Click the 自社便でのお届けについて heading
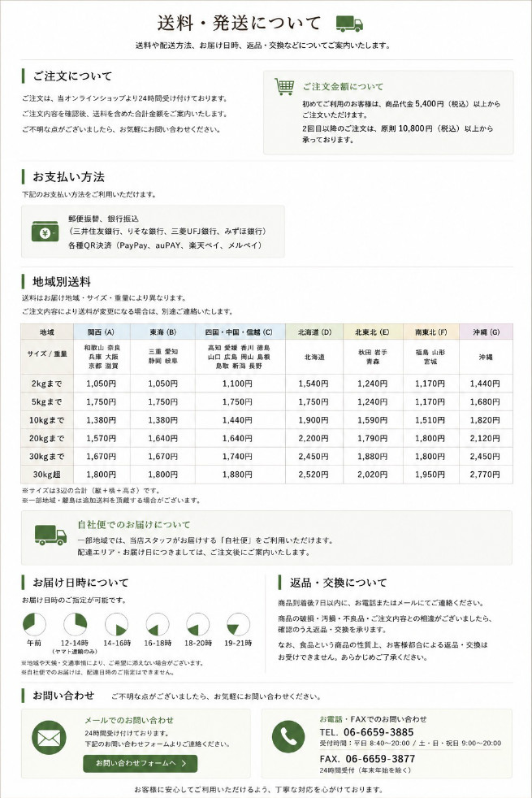 [x=134, y=525]
